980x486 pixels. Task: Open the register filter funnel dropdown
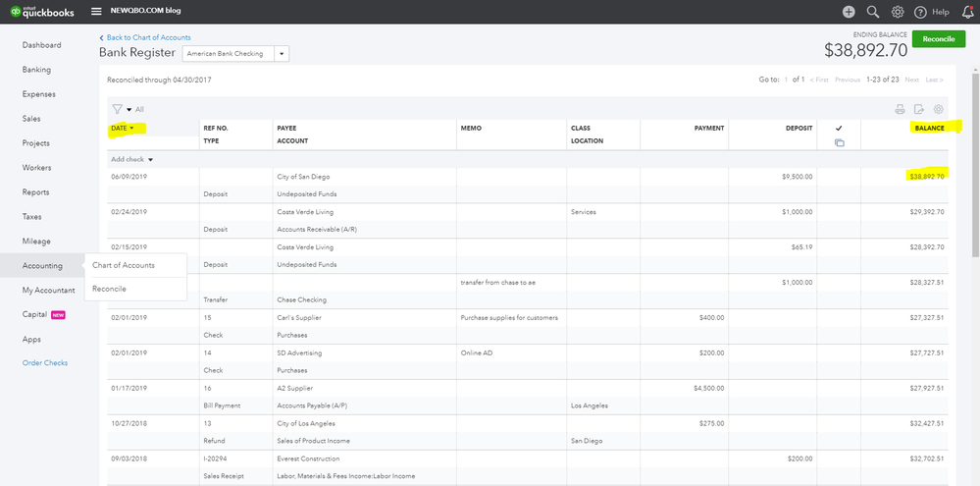(x=121, y=110)
